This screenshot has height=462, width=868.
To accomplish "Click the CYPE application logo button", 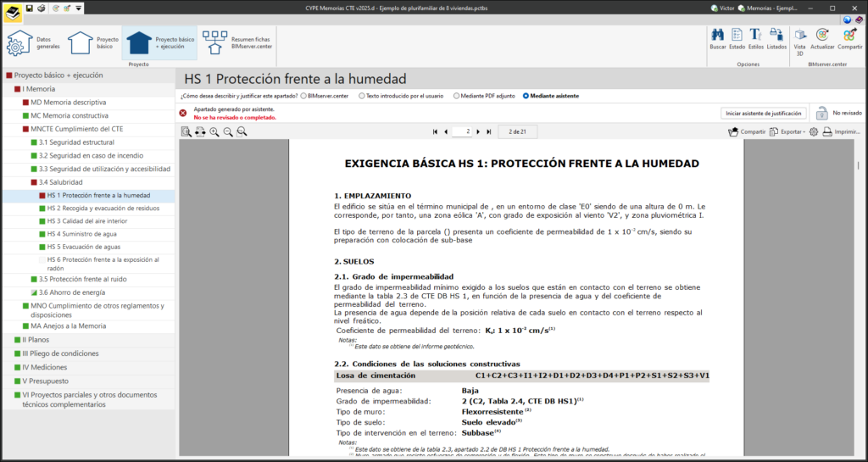I will tap(12, 12).
